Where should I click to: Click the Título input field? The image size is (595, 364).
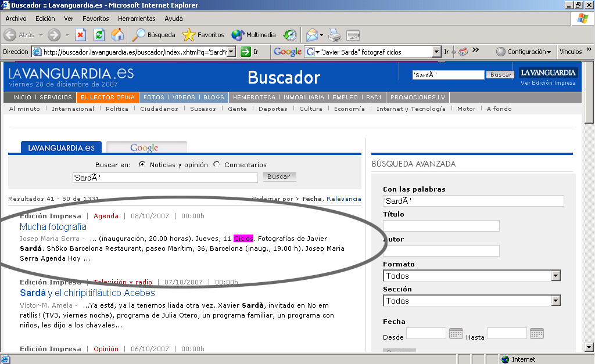[x=441, y=226]
